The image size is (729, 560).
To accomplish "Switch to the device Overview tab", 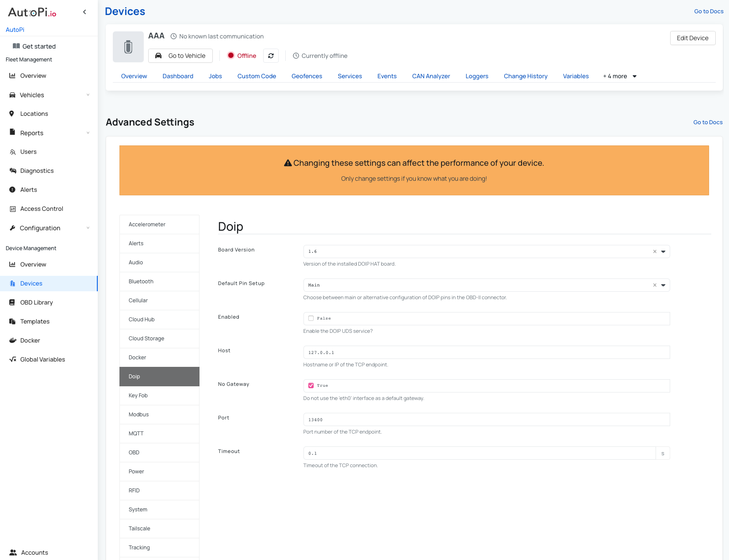I will [134, 76].
